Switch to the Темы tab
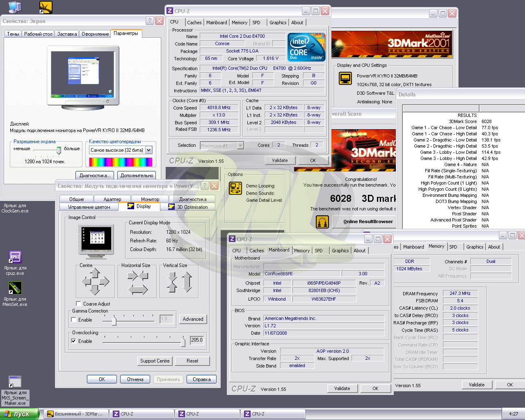Screen dimensions: 525x420 [x=13, y=34]
